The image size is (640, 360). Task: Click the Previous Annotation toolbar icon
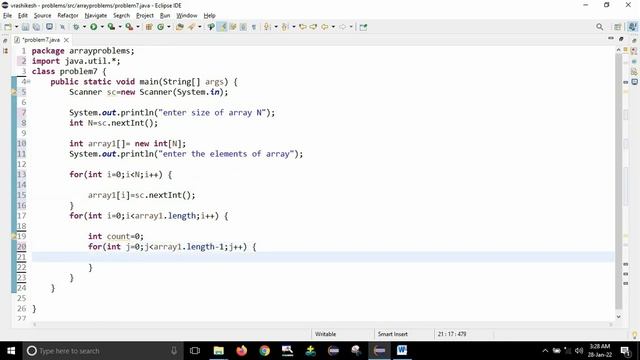point(285,27)
